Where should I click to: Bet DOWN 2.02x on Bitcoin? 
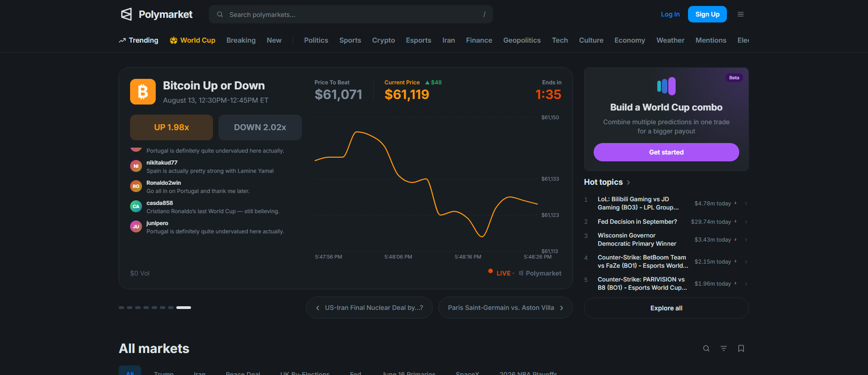tap(260, 127)
